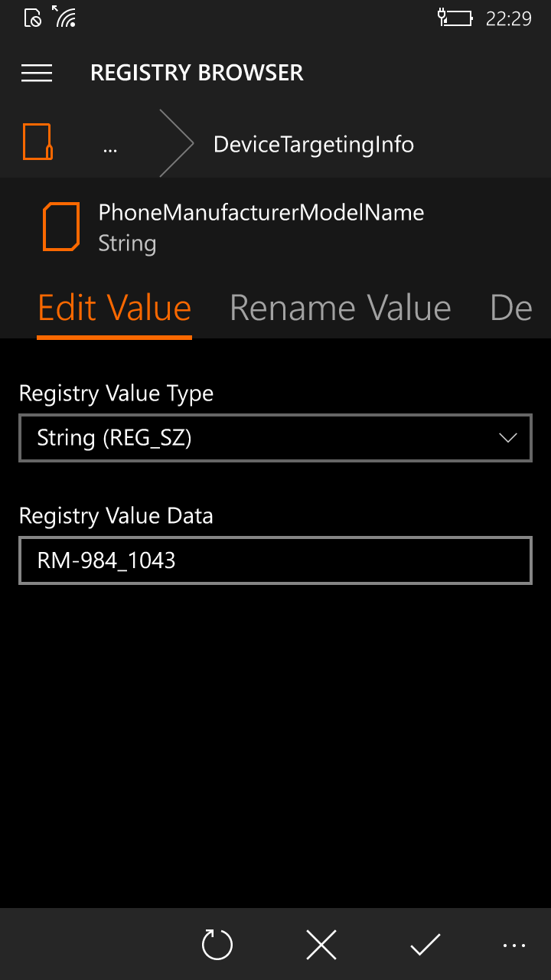Viewport: 551px width, 980px height.
Task: Tap the battery charging indicator
Action: coord(455,18)
